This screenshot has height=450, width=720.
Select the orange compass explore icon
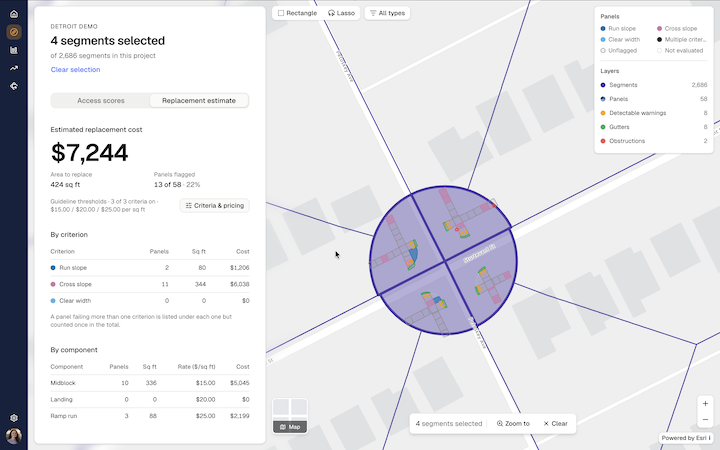coord(14,32)
